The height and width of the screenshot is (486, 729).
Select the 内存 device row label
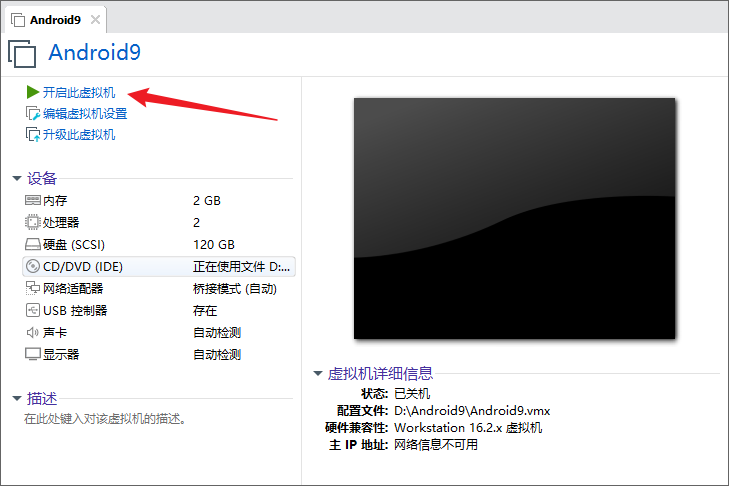[55, 200]
